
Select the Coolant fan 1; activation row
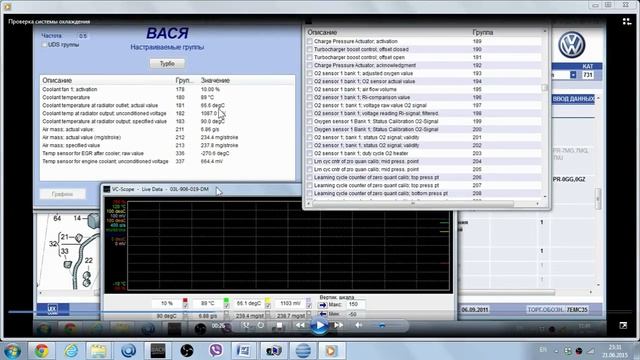[167, 89]
